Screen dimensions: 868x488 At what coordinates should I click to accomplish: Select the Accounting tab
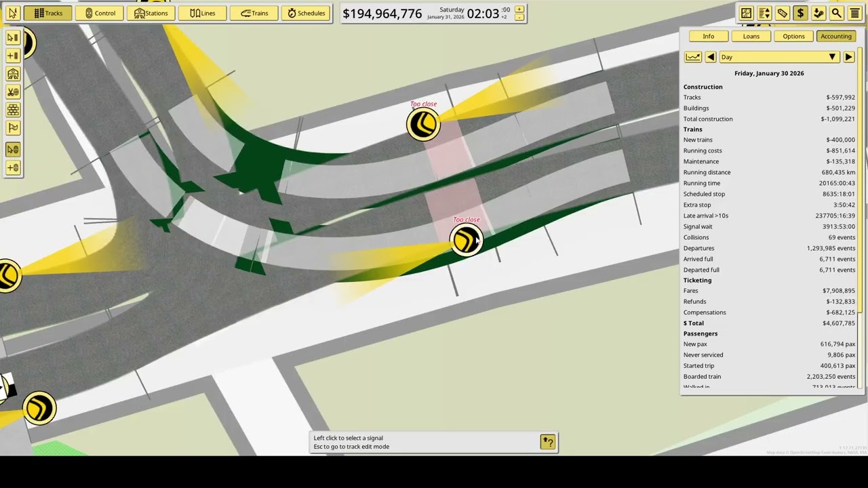[x=835, y=37]
